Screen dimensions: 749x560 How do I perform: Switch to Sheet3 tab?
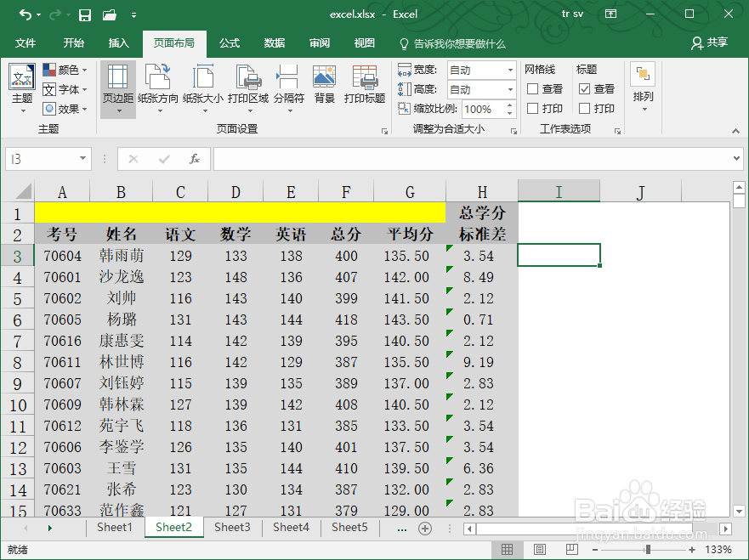pos(232,528)
